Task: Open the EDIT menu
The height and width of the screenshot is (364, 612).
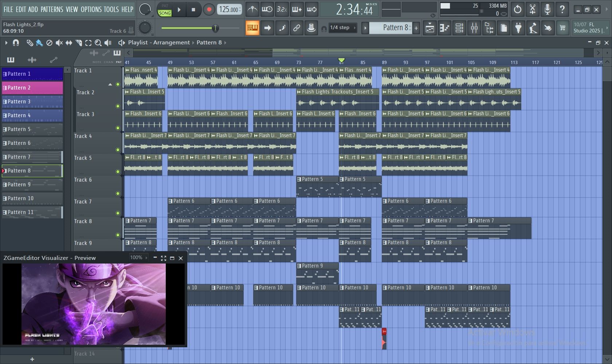Action: click(x=21, y=9)
